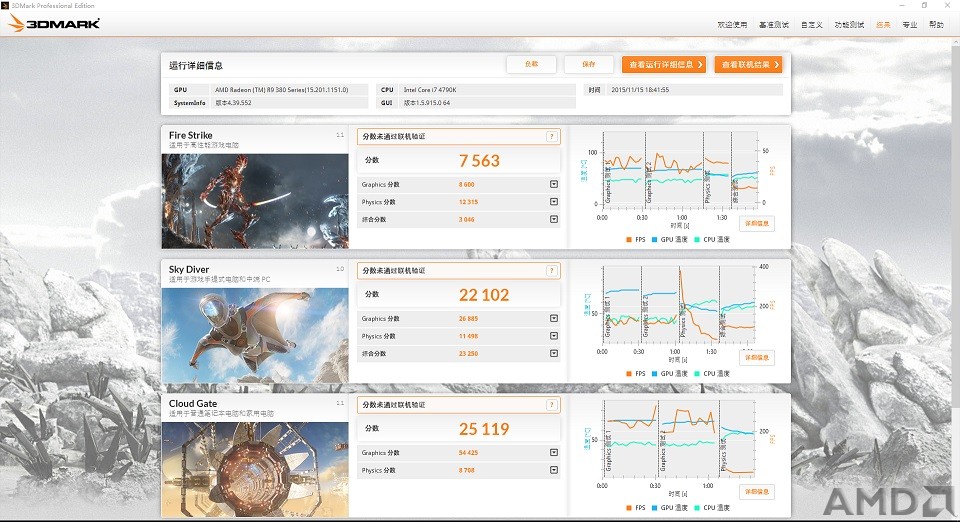Image resolution: width=960 pixels, height=522 pixels.
Task: Click the Sky Diver title text
Action: [x=189, y=269]
